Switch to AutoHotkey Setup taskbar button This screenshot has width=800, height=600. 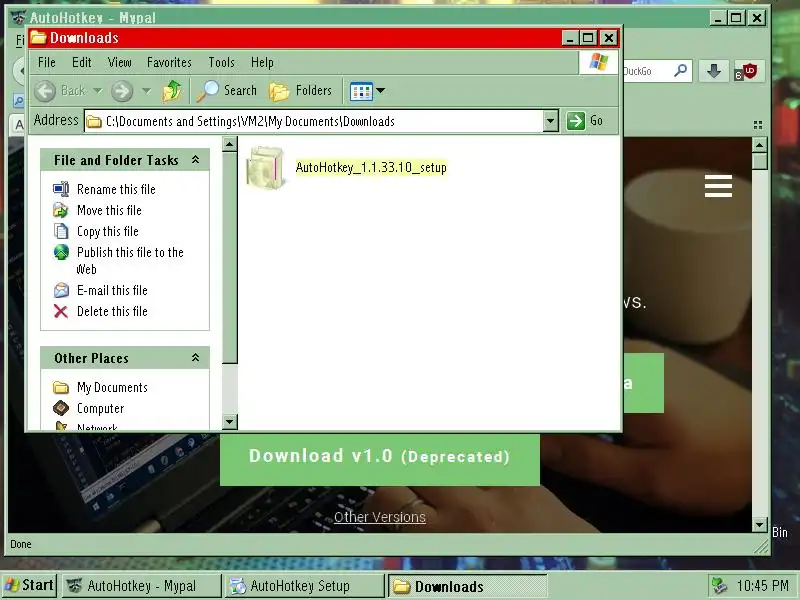click(304, 586)
